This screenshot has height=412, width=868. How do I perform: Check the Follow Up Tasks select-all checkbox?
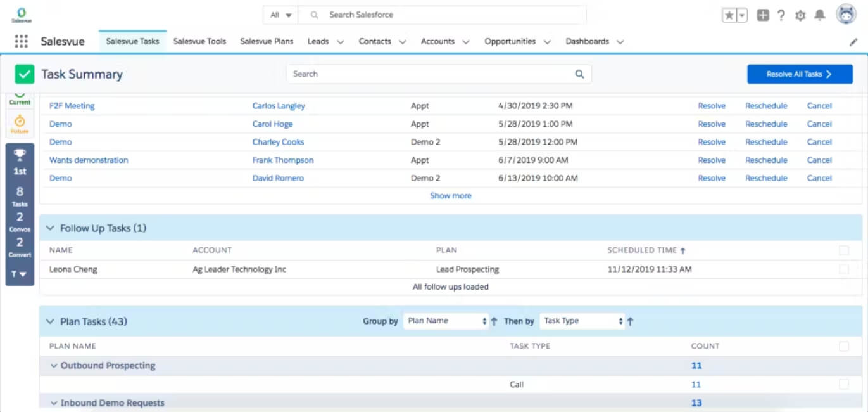[844, 250]
